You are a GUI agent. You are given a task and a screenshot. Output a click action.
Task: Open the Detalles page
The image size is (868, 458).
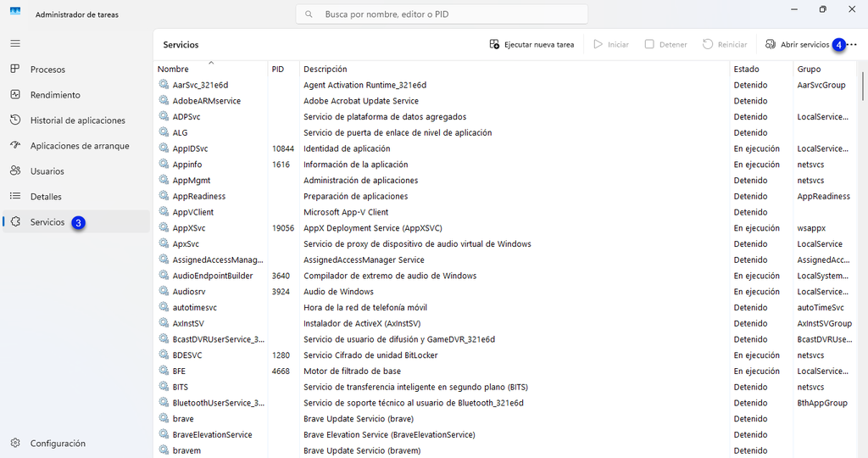75,197
